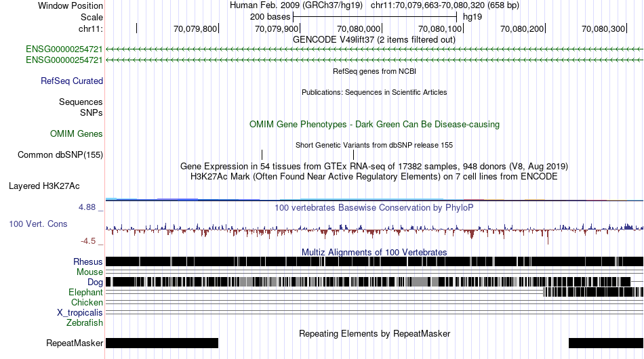Click Publications: Sequences in Scientific Articles title
This screenshot has width=644, height=359.
[x=374, y=92]
